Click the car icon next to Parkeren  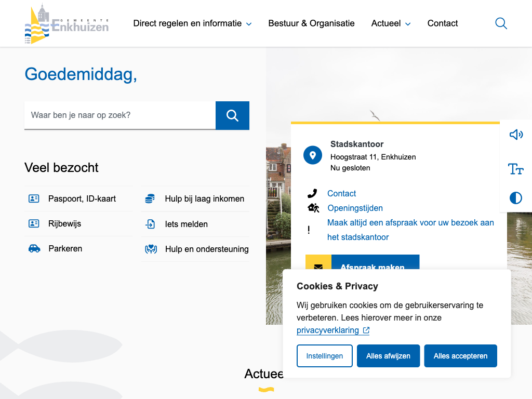[34, 249]
